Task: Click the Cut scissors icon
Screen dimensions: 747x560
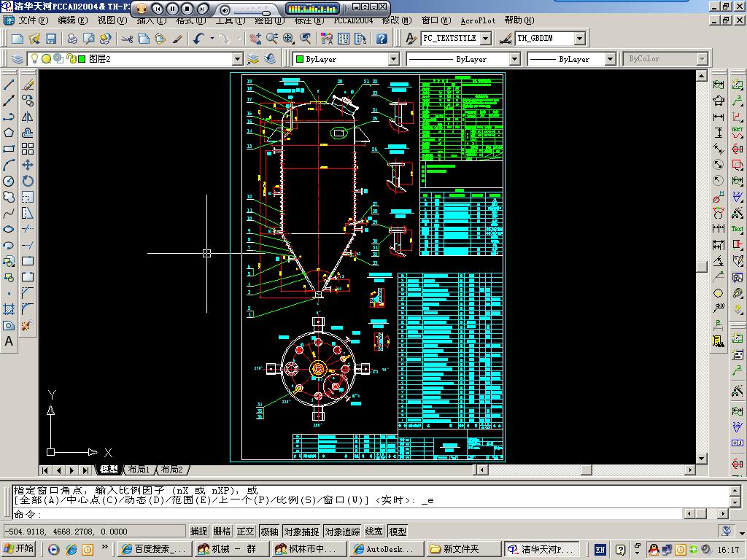Action: 127,39
